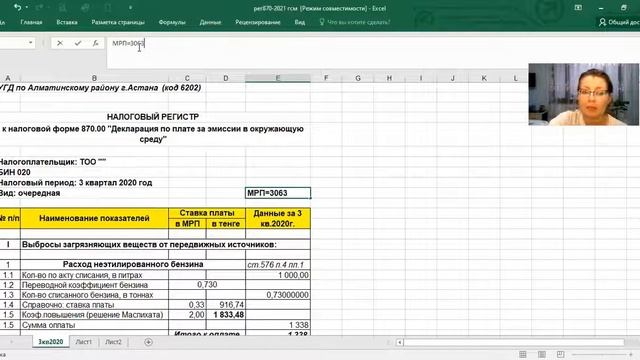
Task: Select column header J
Action: tap(452, 78)
